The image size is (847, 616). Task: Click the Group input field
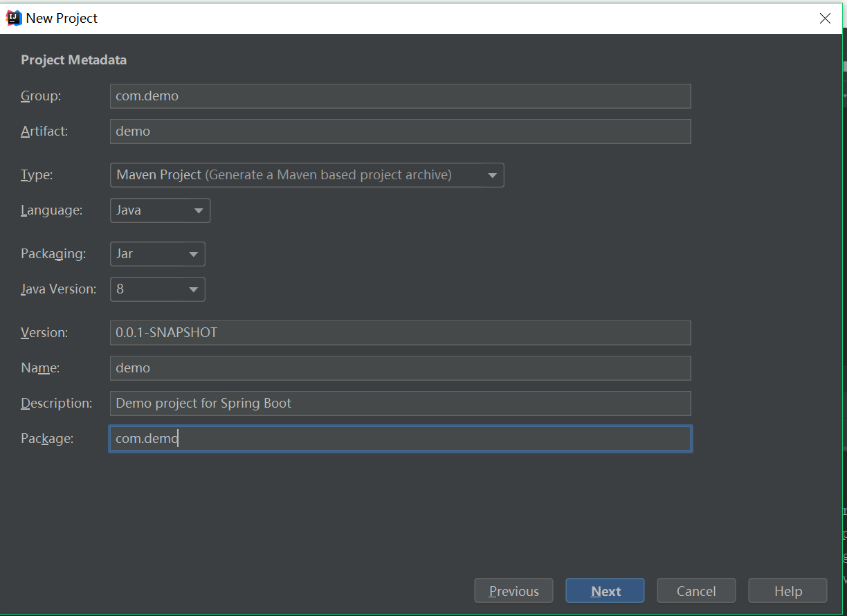coord(400,96)
